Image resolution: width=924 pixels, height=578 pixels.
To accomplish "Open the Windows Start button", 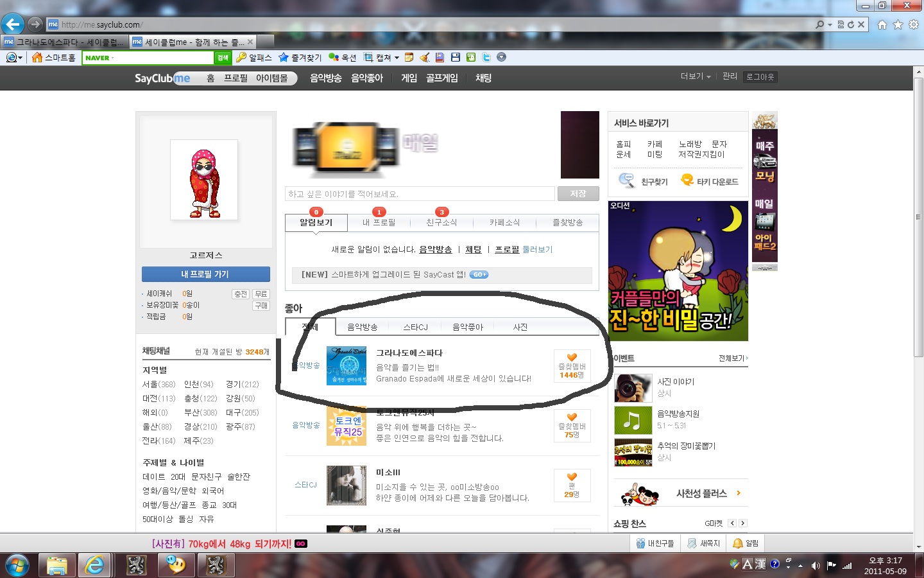I will pos(17,565).
